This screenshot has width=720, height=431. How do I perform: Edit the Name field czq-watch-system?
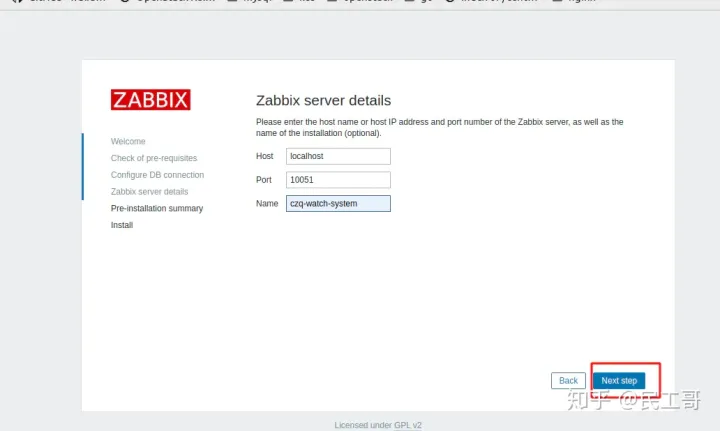338,203
